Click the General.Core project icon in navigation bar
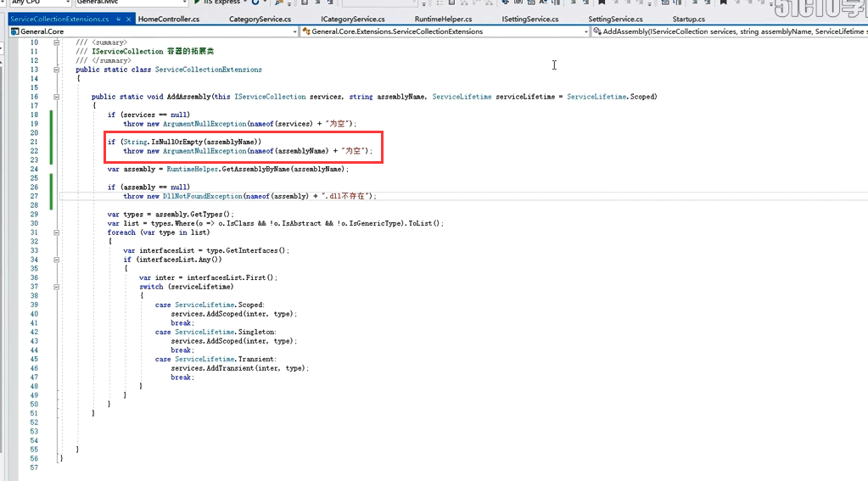This screenshot has height=481, width=868. click(15, 31)
